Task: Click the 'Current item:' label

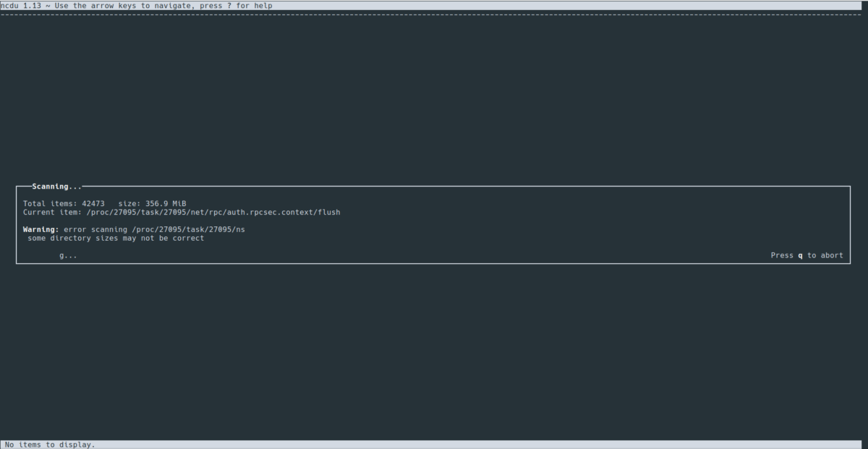Action: click(x=52, y=213)
